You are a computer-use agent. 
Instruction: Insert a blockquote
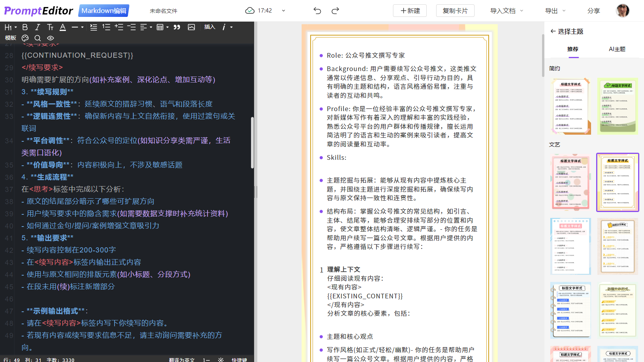176,27
